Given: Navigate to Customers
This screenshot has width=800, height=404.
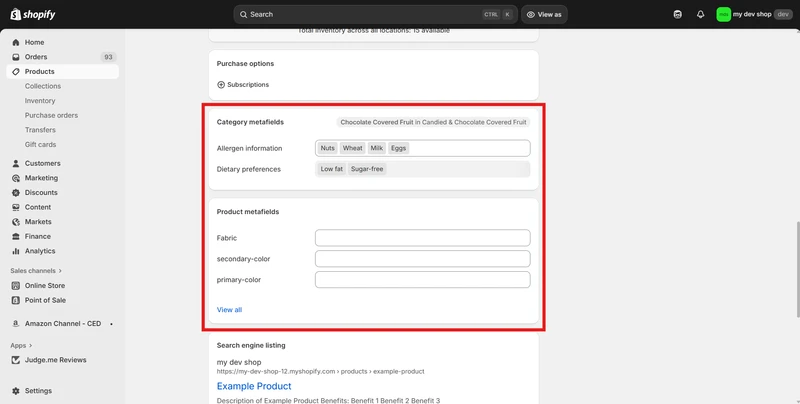Looking at the screenshot, I should (42, 164).
